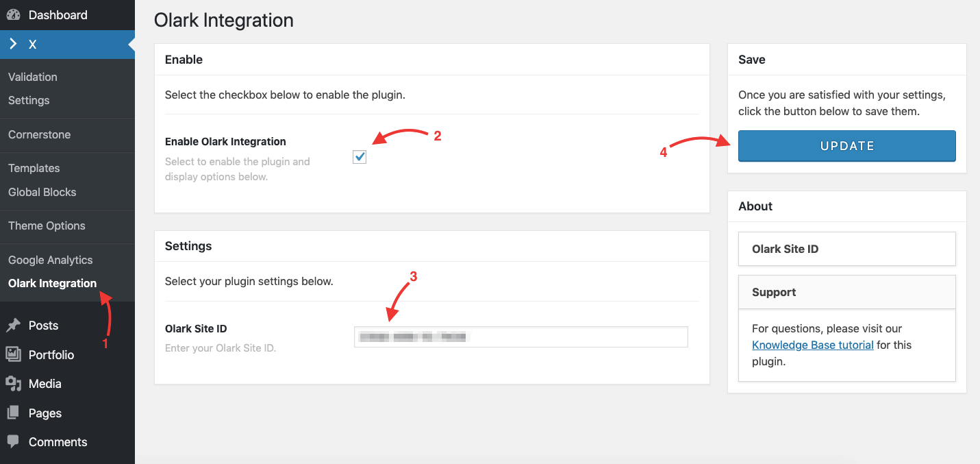The width and height of the screenshot is (980, 464).
Task: Click the UPDATE button to save settings
Action: click(x=846, y=146)
